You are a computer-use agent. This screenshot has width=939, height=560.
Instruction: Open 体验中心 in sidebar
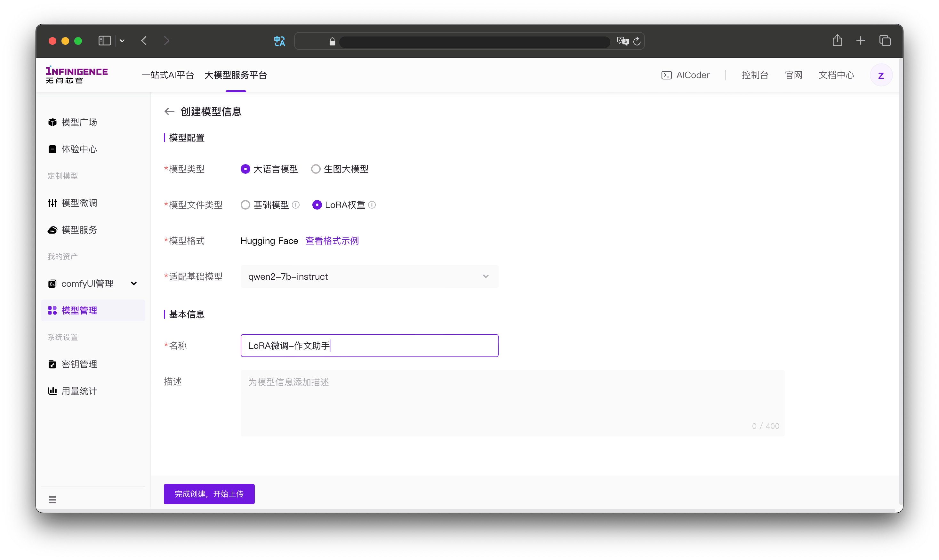93,149
